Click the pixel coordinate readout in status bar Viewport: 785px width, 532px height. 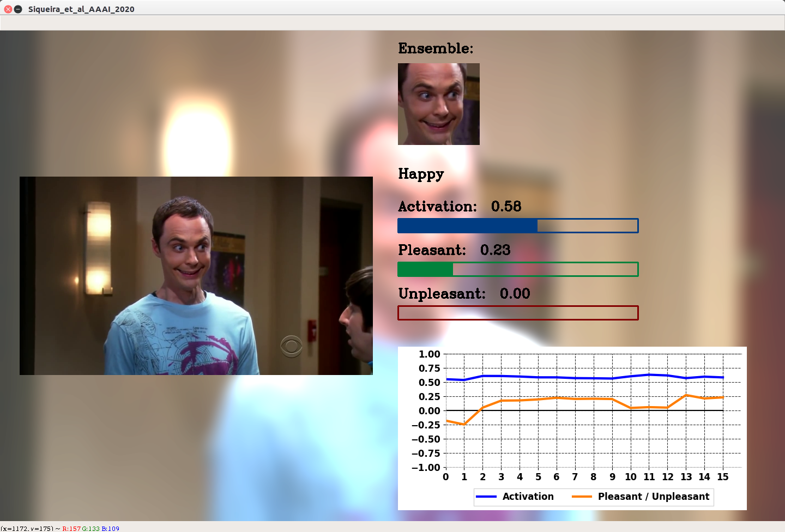pyautogui.click(x=27, y=529)
